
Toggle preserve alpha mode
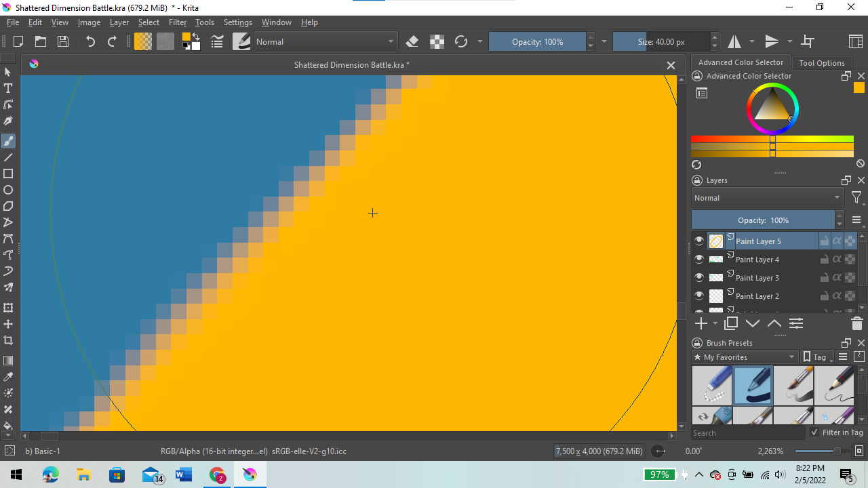pos(437,41)
